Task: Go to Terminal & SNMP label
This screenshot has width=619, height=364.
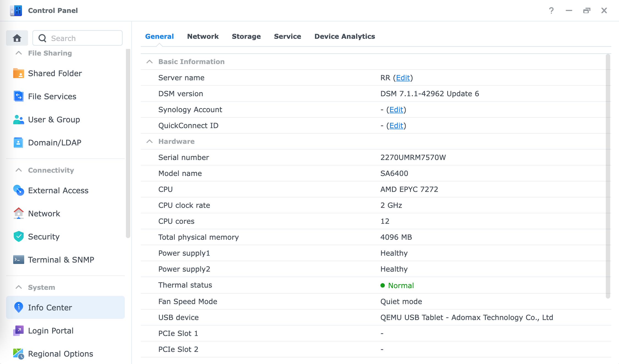Action: click(61, 260)
